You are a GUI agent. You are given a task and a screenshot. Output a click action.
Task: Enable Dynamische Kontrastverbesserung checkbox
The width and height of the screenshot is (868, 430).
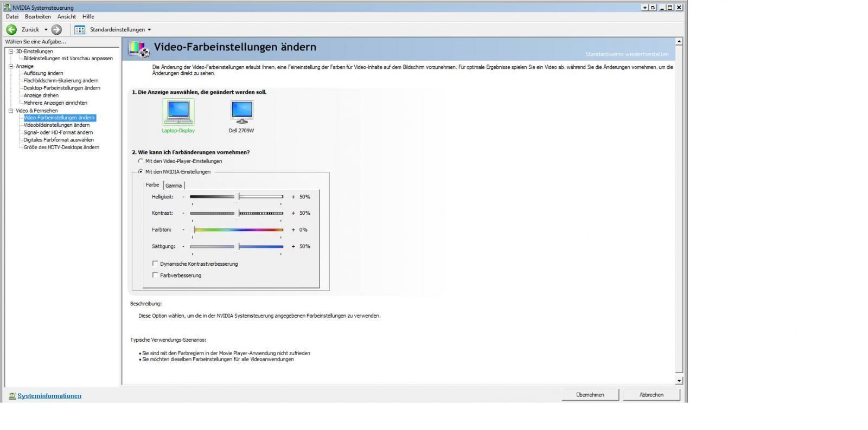pyautogui.click(x=155, y=264)
